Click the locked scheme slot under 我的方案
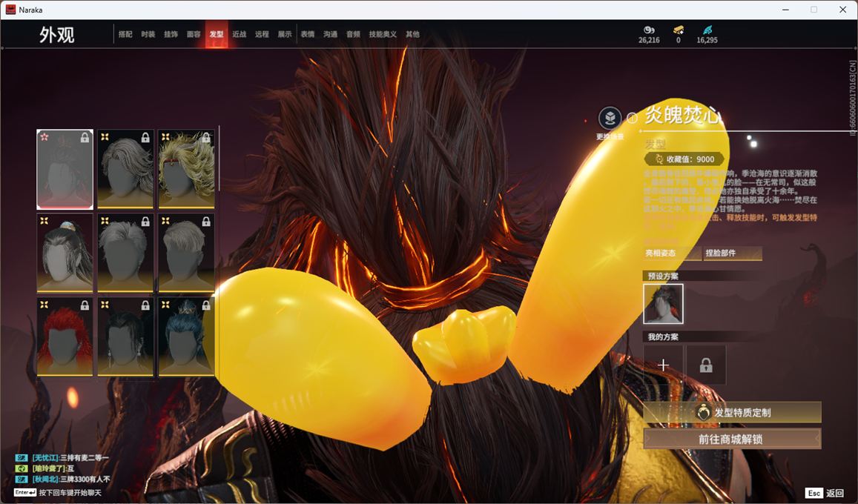 [705, 365]
